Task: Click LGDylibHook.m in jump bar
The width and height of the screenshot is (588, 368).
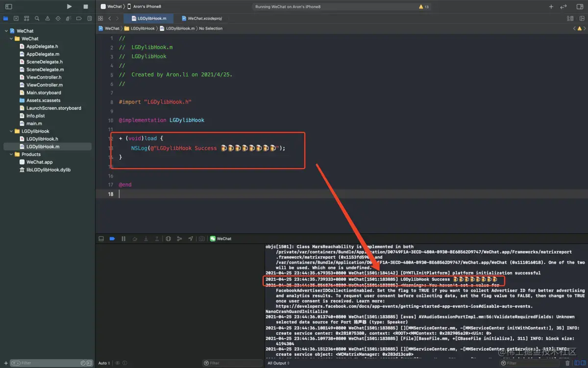Action: point(177,28)
